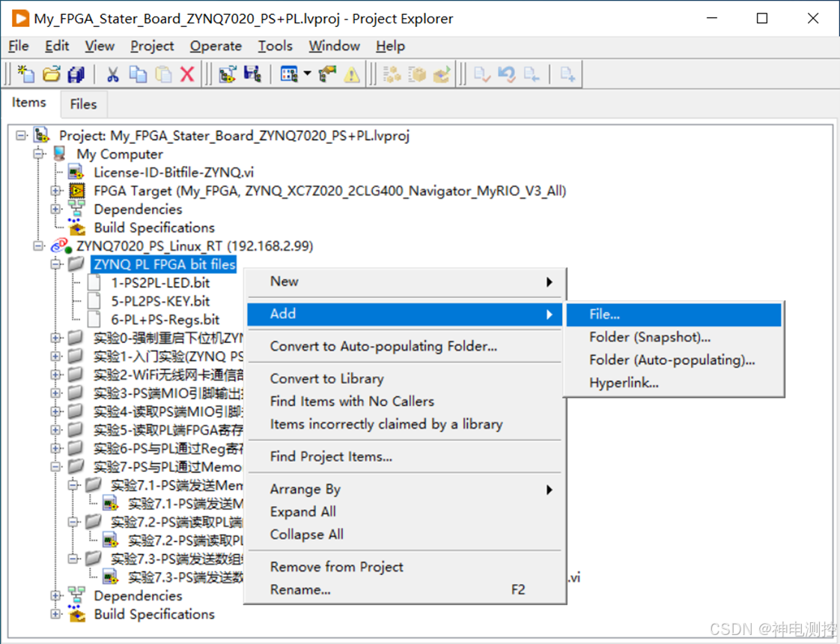Select Collapse All in the context menu
Screen dimensions: 840x644
(x=404, y=535)
